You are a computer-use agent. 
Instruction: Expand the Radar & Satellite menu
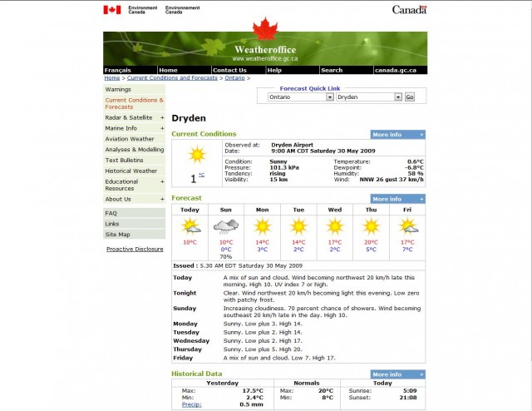(x=162, y=117)
